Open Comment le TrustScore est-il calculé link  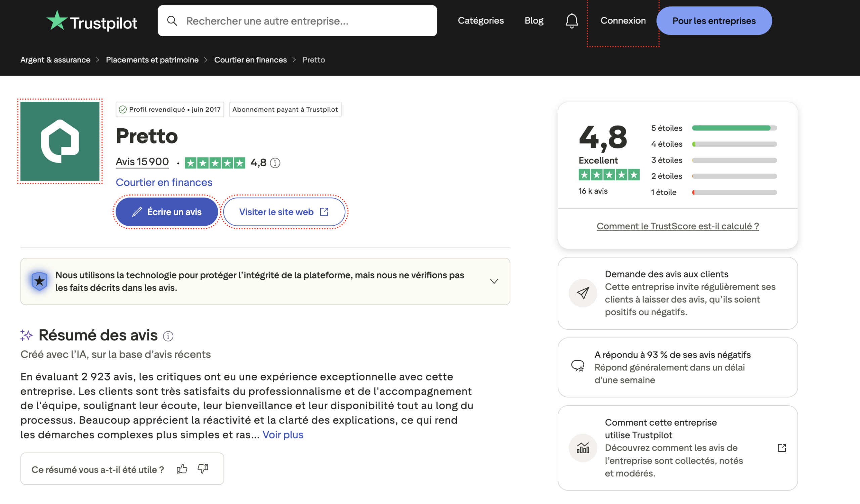click(x=678, y=226)
